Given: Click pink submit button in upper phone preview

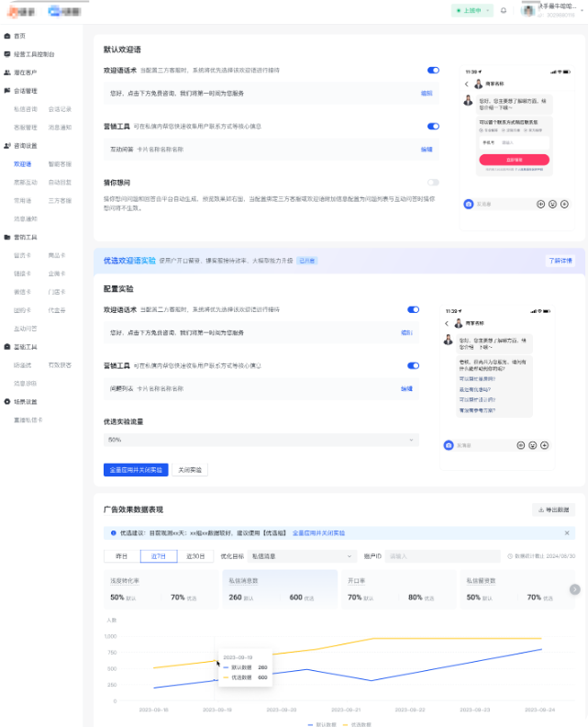Looking at the screenshot, I should (515, 160).
